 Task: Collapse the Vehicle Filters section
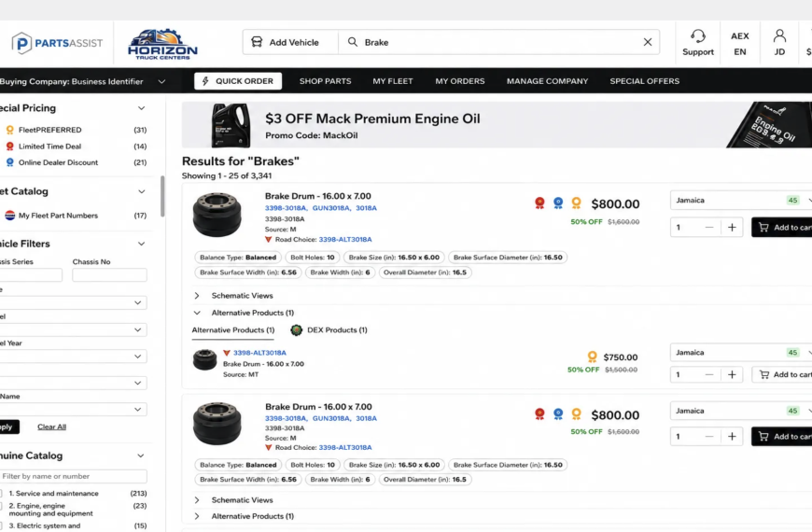[141, 244]
